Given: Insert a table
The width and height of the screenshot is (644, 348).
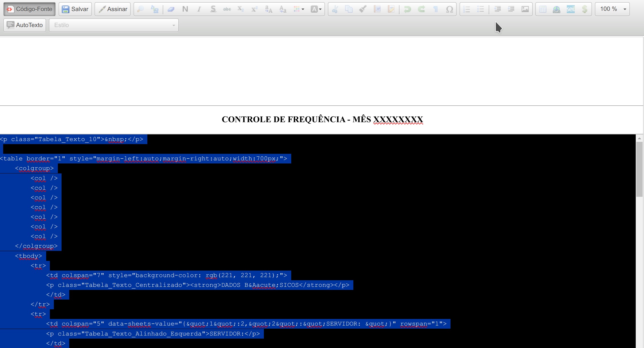Looking at the screenshot, I should [543, 9].
